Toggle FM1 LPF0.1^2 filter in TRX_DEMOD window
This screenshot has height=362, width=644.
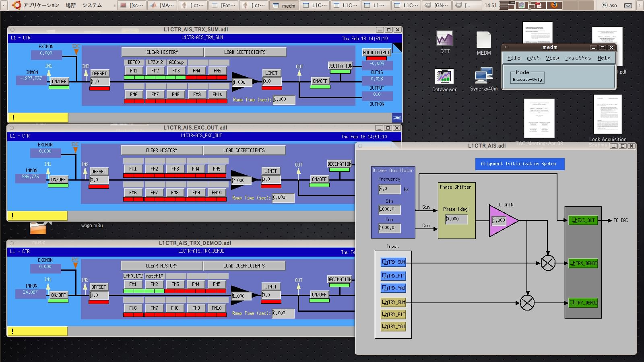pos(133,284)
